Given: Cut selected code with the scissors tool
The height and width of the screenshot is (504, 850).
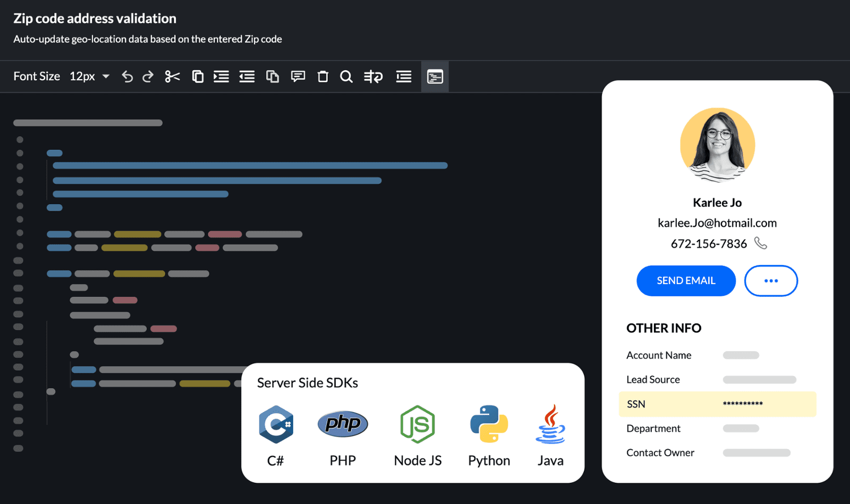Looking at the screenshot, I should point(172,76).
